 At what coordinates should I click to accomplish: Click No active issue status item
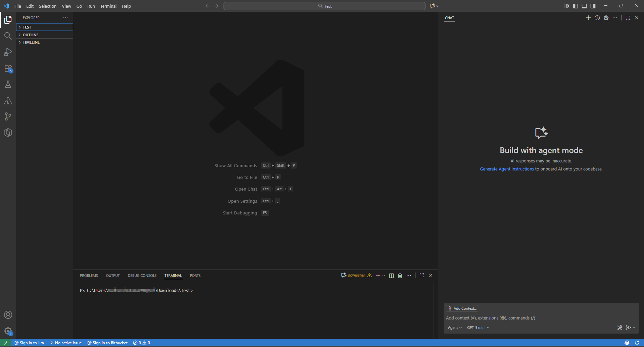pyautogui.click(x=66, y=343)
